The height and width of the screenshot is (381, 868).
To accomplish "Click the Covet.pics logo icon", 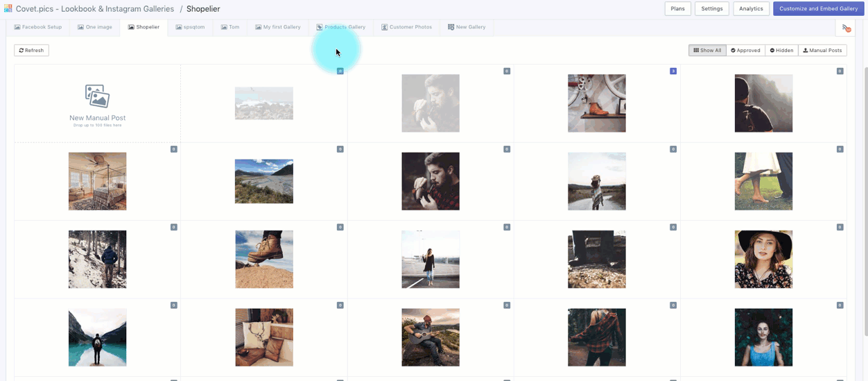I will (8, 8).
